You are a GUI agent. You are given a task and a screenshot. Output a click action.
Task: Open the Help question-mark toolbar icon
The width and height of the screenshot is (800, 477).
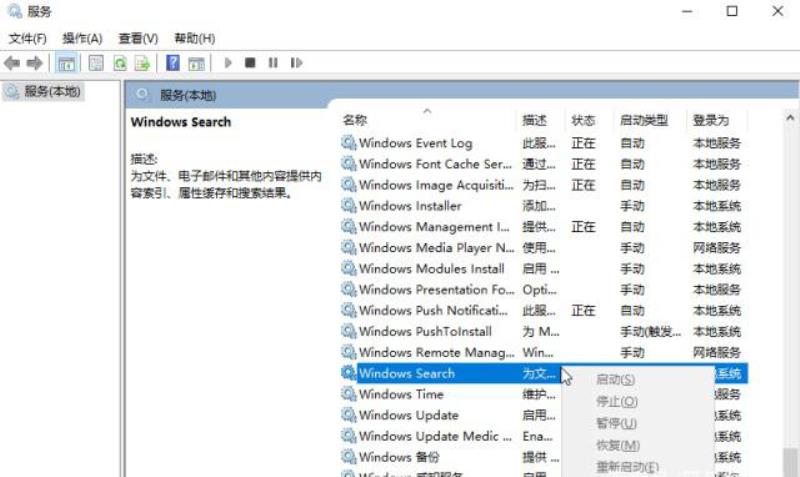(173, 63)
